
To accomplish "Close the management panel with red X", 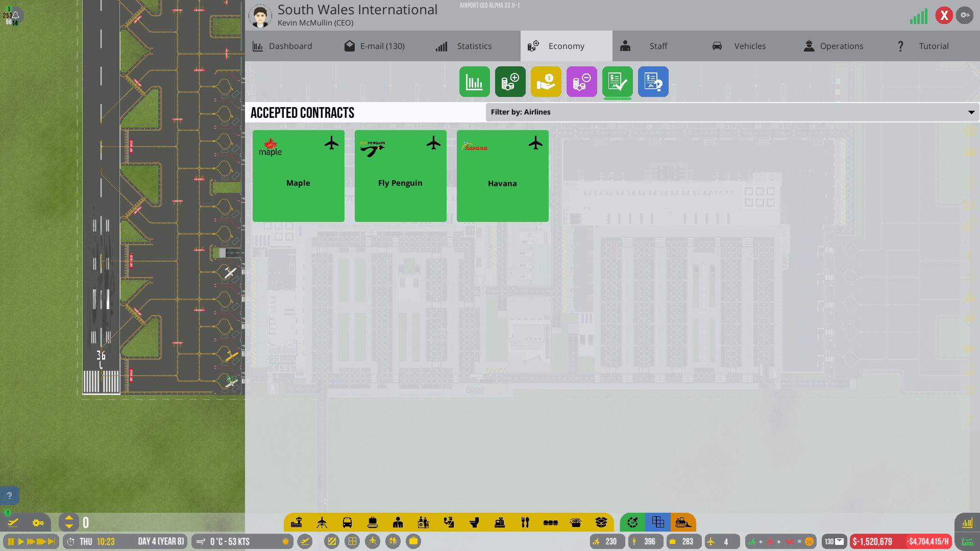I will (x=944, y=16).
